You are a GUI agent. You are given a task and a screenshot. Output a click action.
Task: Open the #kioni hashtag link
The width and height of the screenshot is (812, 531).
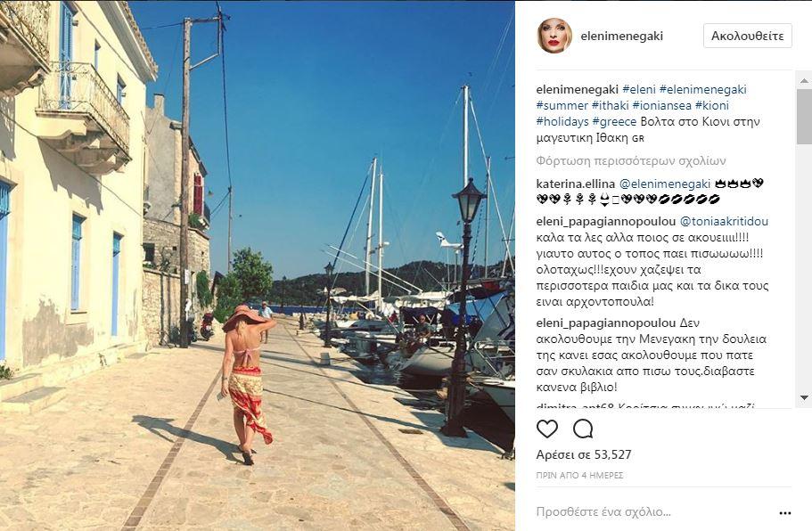(x=712, y=106)
